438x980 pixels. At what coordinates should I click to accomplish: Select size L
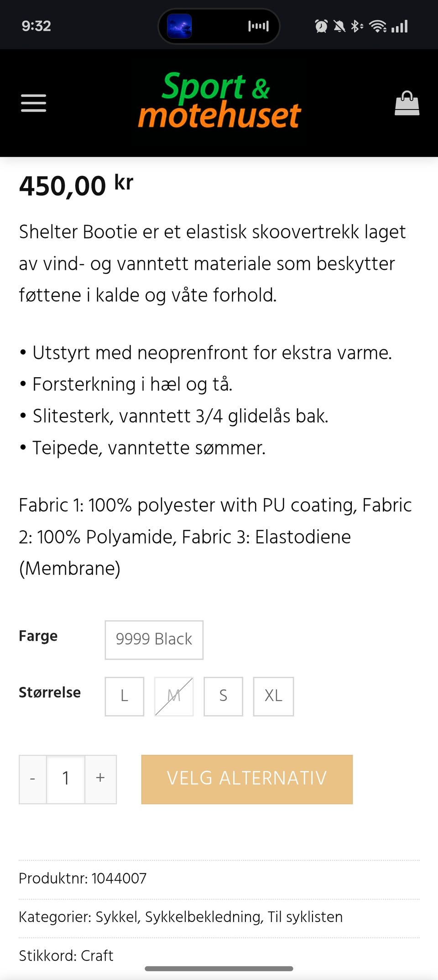124,696
